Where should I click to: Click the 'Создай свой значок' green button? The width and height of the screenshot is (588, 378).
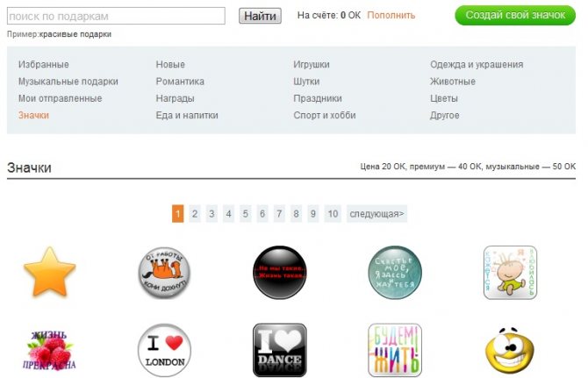pos(515,16)
